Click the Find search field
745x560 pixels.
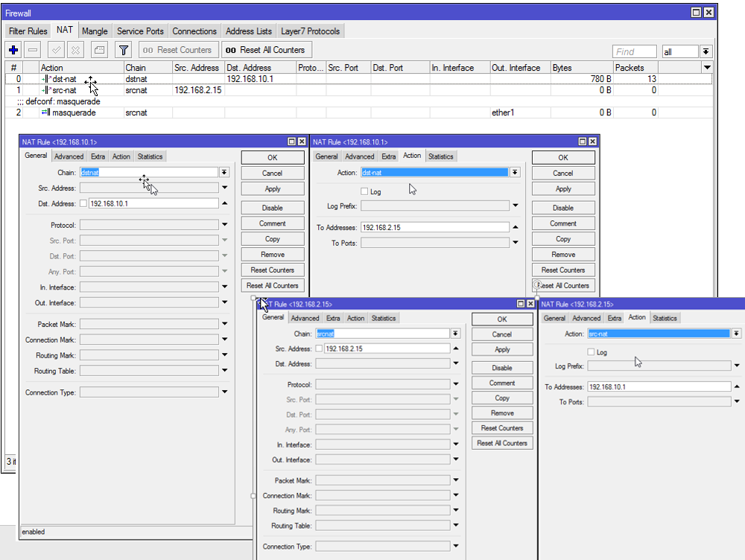634,51
